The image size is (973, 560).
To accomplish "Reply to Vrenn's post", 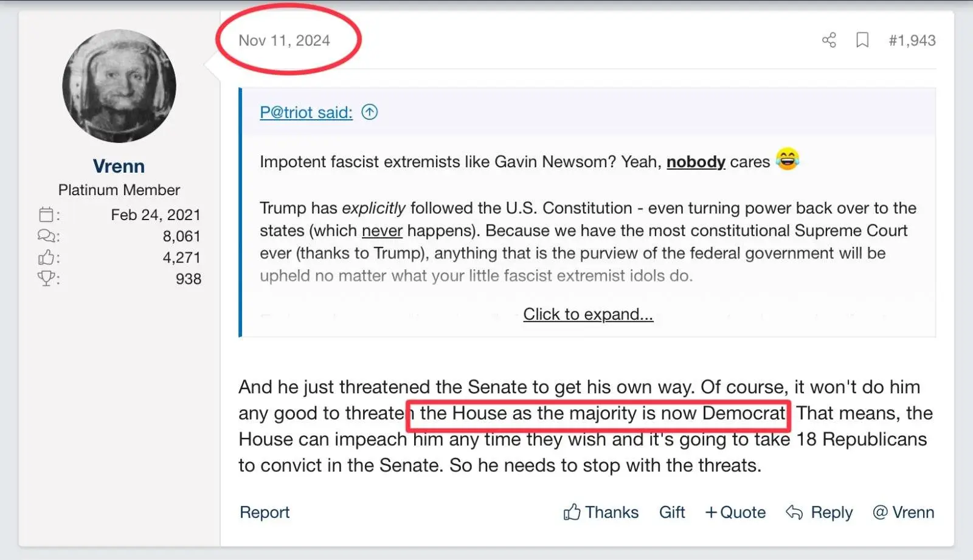I will tap(819, 512).
